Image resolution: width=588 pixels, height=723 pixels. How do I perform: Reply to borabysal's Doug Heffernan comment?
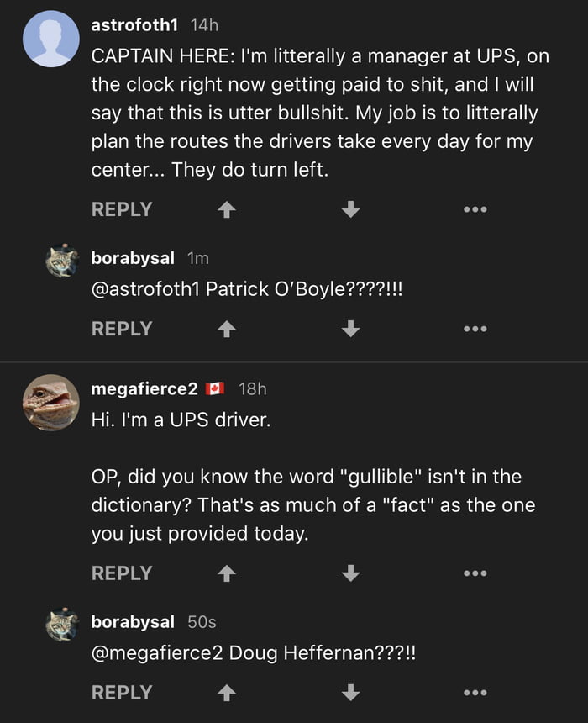[x=122, y=693]
